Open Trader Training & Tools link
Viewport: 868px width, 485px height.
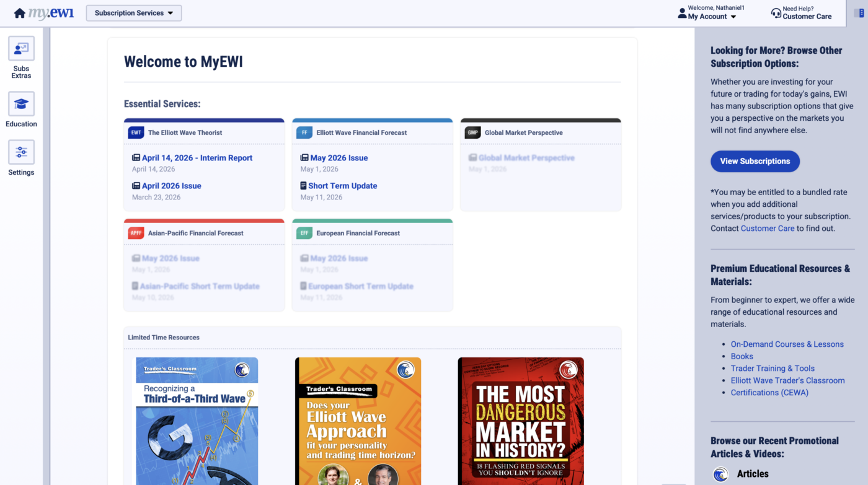(773, 368)
